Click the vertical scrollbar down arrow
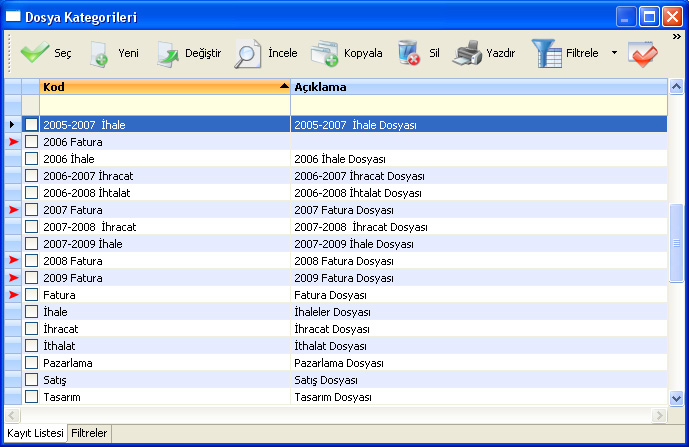The image size is (689, 447). (x=676, y=397)
